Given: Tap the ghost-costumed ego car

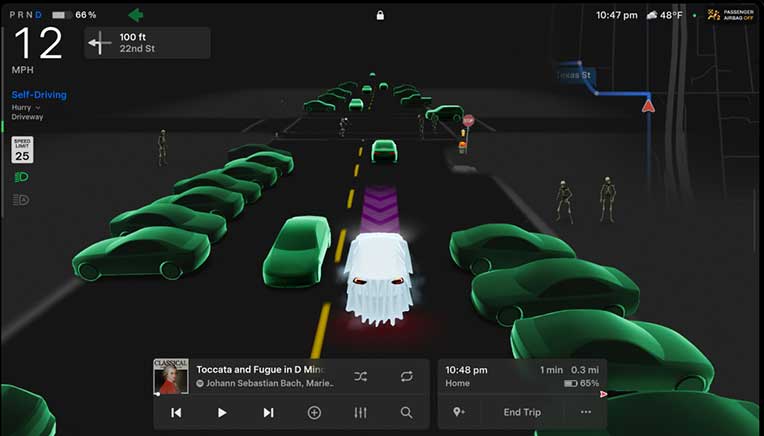Looking at the screenshot, I should click(379, 279).
